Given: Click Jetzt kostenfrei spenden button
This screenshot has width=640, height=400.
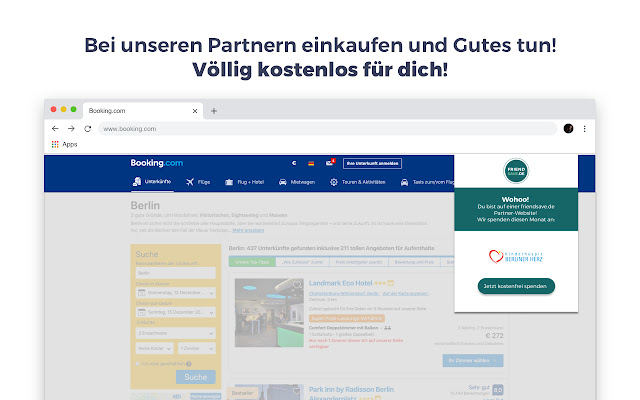Looking at the screenshot, I should click(x=516, y=286).
